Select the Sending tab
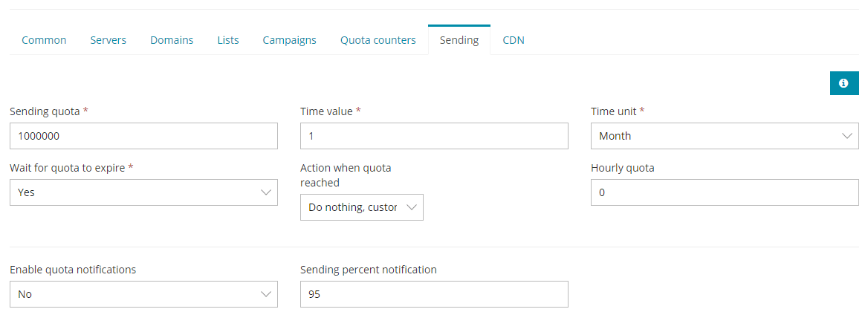Image resolution: width=868 pixels, height=312 pixels. click(459, 40)
